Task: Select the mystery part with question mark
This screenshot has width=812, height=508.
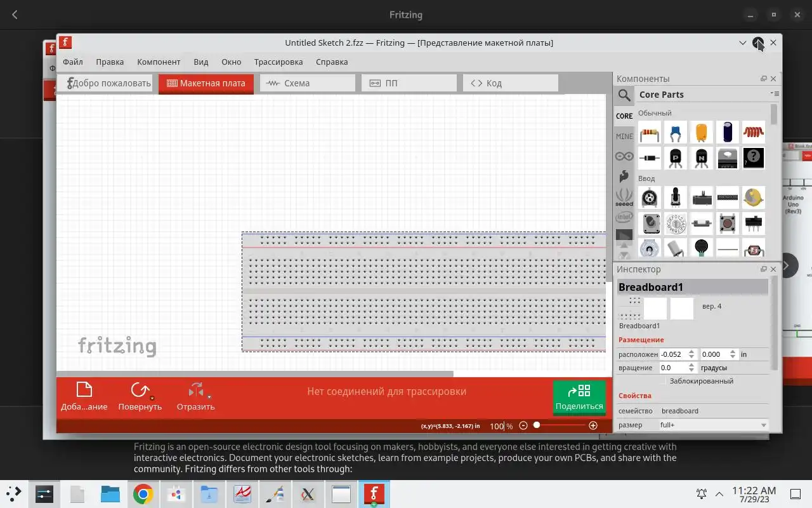Action: (x=754, y=157)
